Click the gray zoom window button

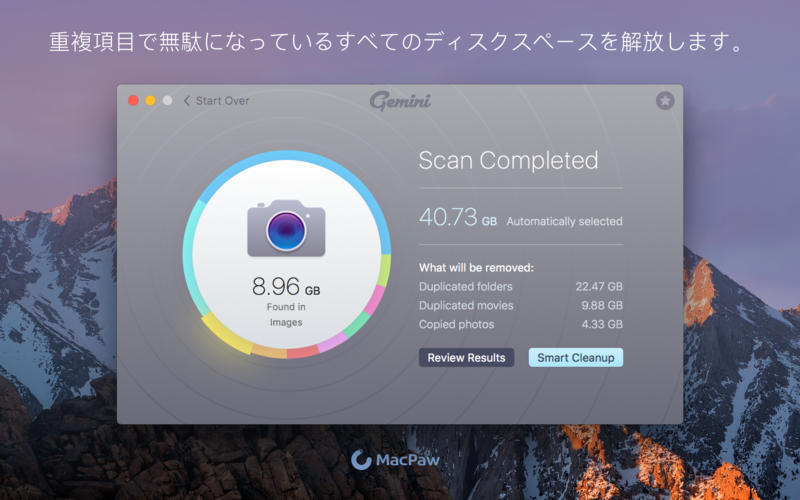[167, 101]
